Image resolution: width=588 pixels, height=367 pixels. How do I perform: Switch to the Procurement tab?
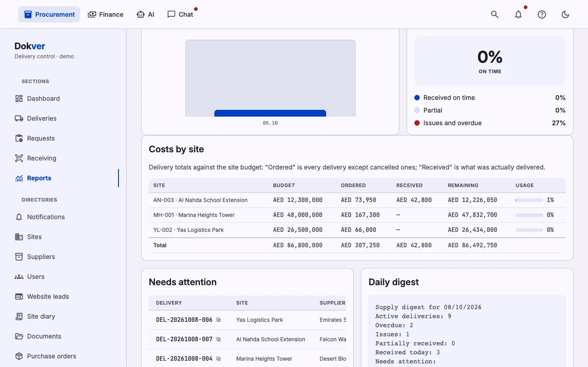tap(49, 14)
